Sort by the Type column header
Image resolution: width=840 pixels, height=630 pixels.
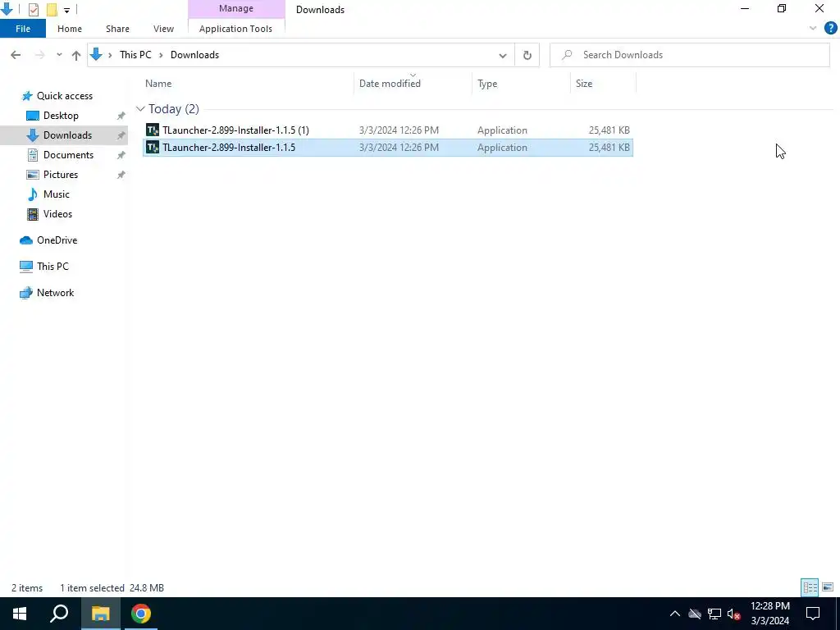[521, 84]
